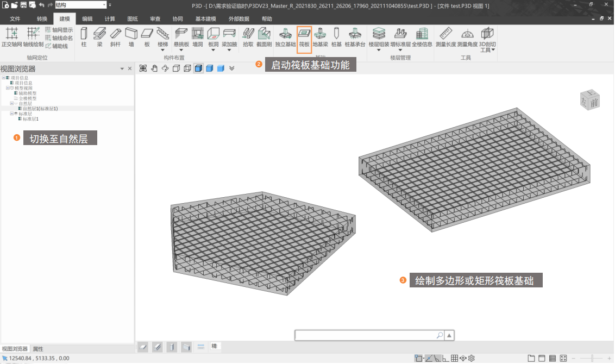615x364 pixels.
Task: Open the 楼梯 stairs dropdown arrow
Action: coord(162,51)
